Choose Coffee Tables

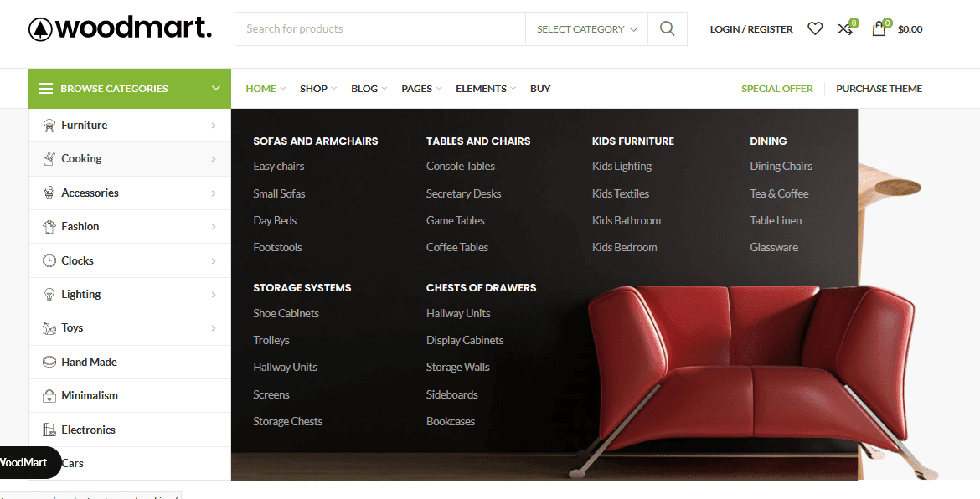(x=457, y=247)
